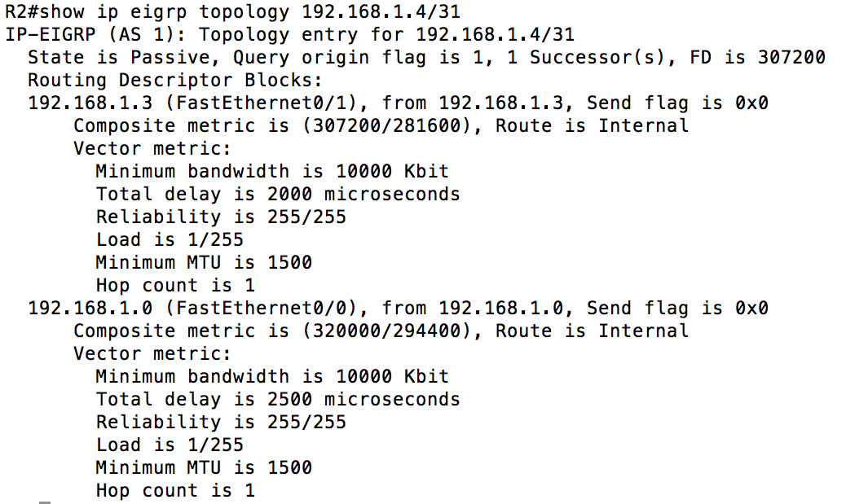868x504 pixels.
Task: Click the first 'Minimum bandwidth is 10000 Kbit' line
Action: pyautogui.click(x=271, y=172)
